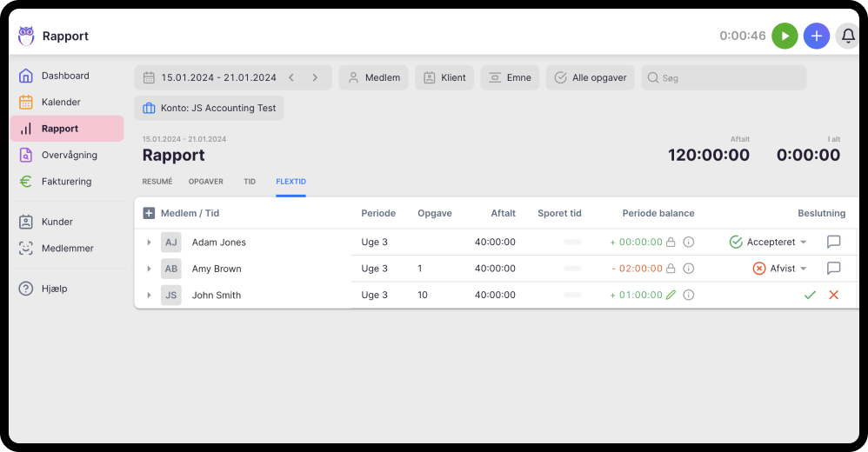Open the Afvist decision dropdown

pos(780,269)
